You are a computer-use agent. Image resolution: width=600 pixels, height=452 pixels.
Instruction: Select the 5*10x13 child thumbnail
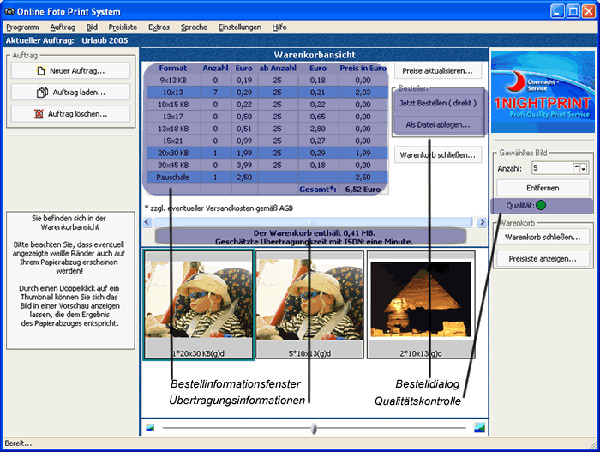(x=310, y=305)
